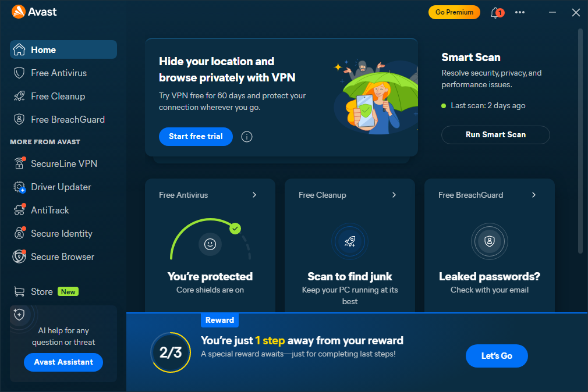The image size is (588, 392).
Task: Click the info icon beside Start free trial
Action: click(x=246, y=137)
